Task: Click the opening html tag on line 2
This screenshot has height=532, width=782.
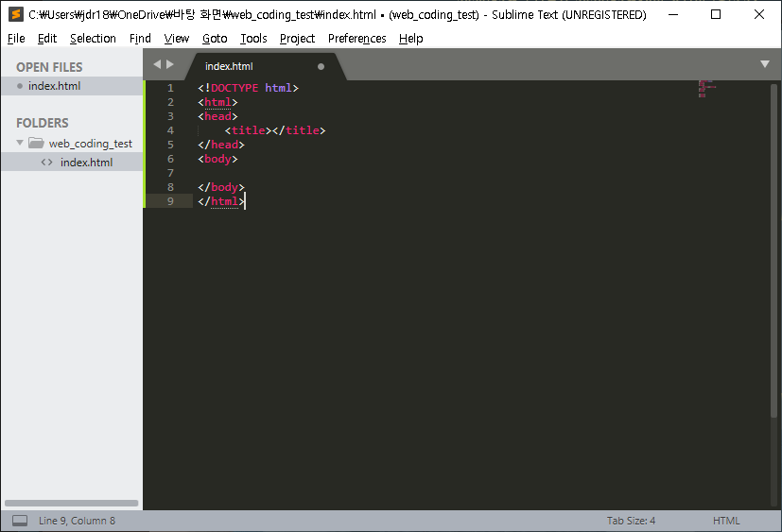Action: [x=217, y=102]
